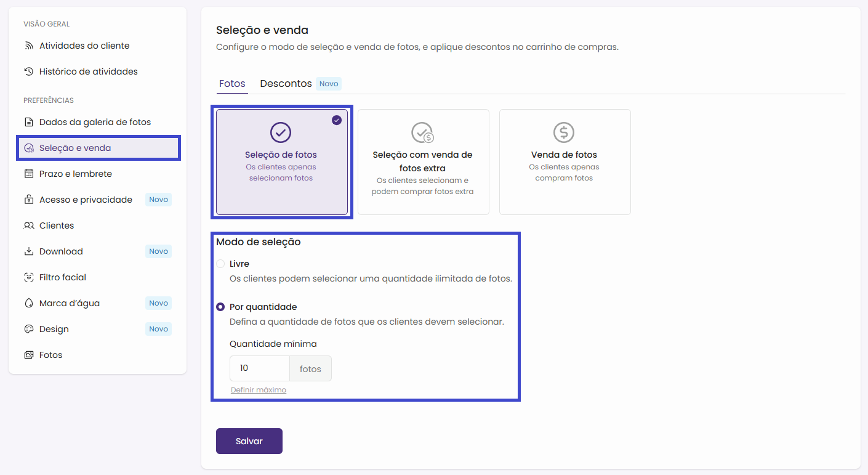Open Download in the sidebar
Image resolution: width=868 pixels, height=475 pixels.
[61, 251]
